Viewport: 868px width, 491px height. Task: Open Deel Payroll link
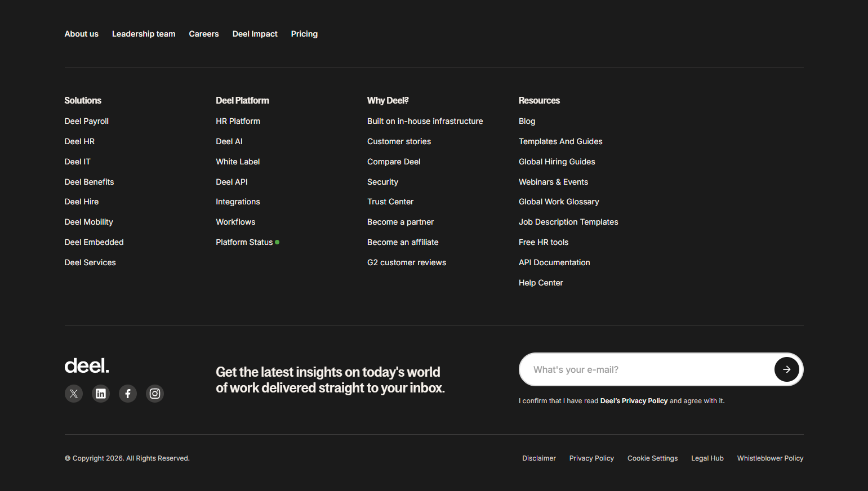pos(87,121)
